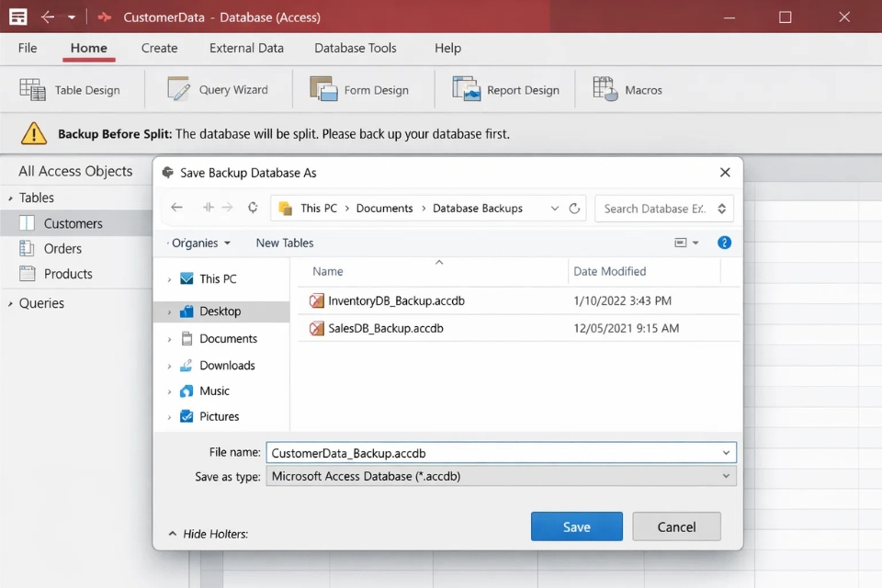Launch the Query Wizard
The image size is (882, 588).
pos(218,89)
